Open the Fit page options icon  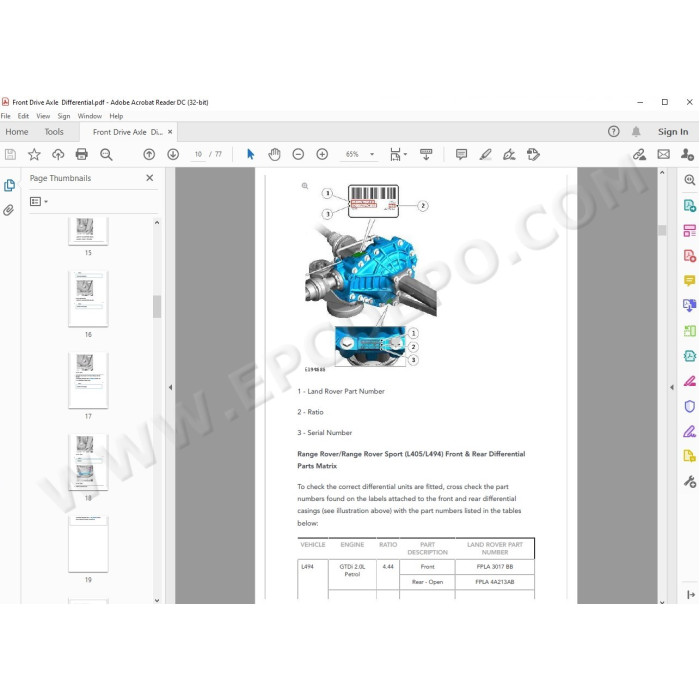pos(397,154)
